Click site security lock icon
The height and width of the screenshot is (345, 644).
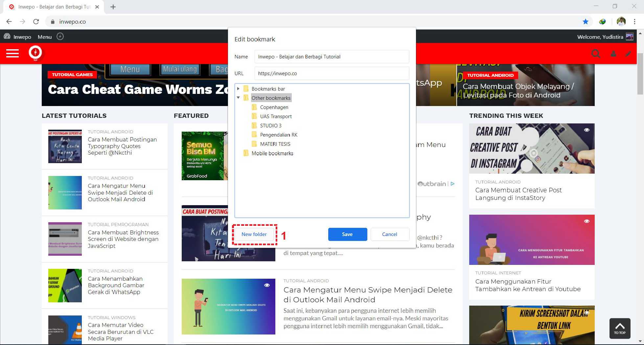52,22
